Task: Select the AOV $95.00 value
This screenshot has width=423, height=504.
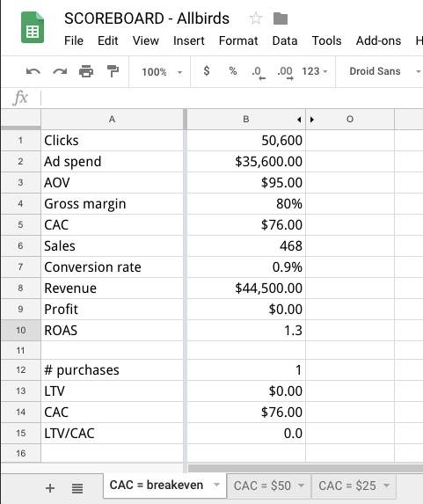Action: tap(246, 183)
